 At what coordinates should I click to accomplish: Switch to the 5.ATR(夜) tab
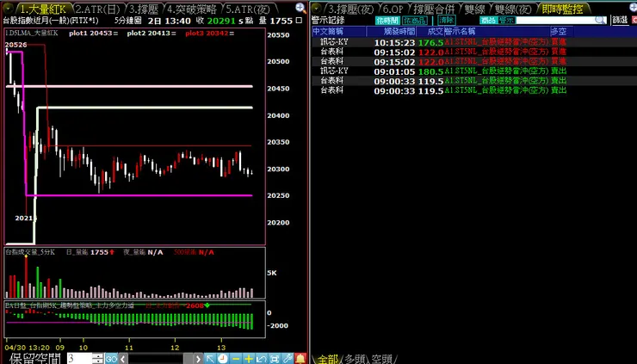(248, 9)
